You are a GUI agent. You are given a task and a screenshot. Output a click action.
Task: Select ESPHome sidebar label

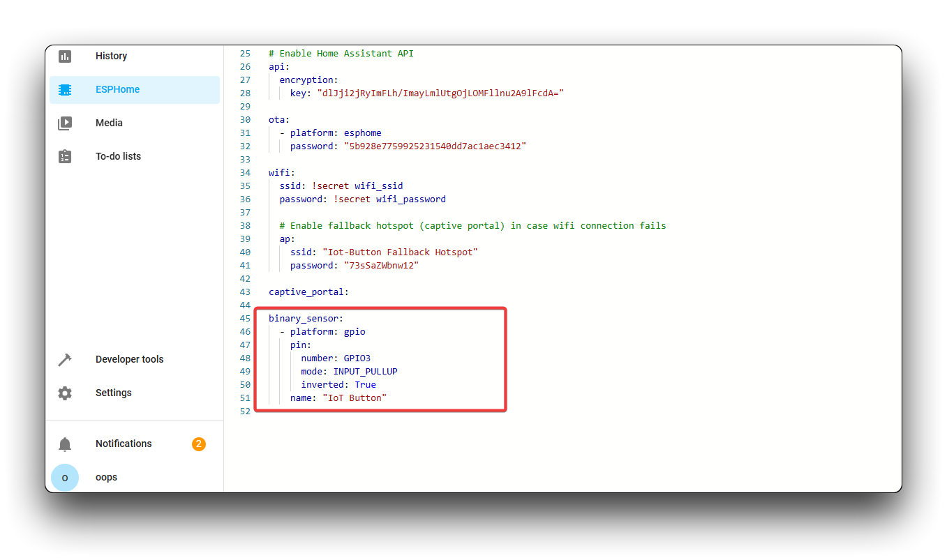click(x=117, y=89)
